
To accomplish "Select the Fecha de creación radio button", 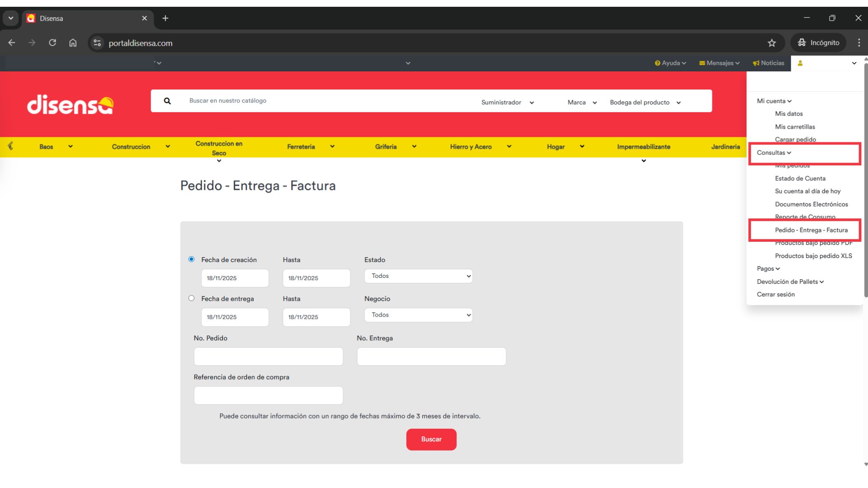I will (x=192, y=259).
